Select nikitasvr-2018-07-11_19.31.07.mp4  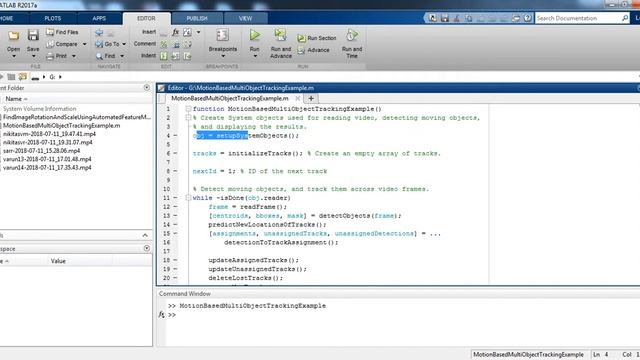coord(47,142)
